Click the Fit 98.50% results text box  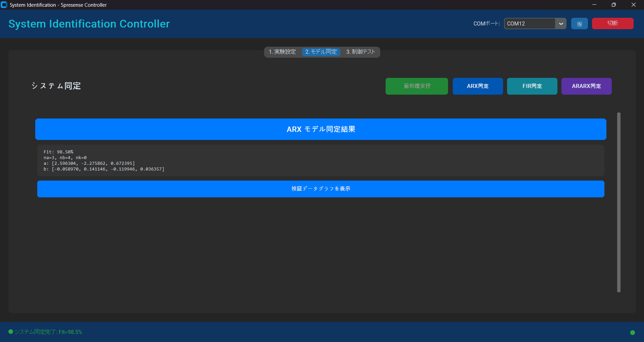(x=320, y=160)
